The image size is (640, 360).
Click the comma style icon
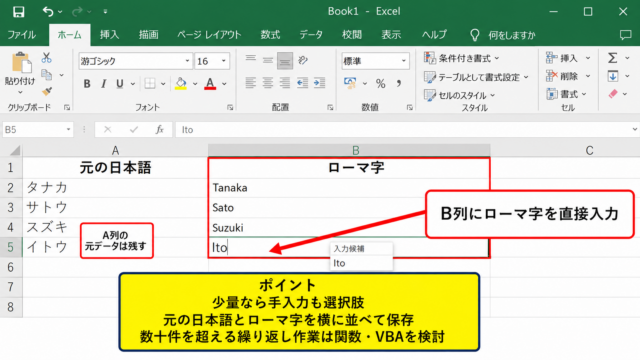click(x=399, y=84)
